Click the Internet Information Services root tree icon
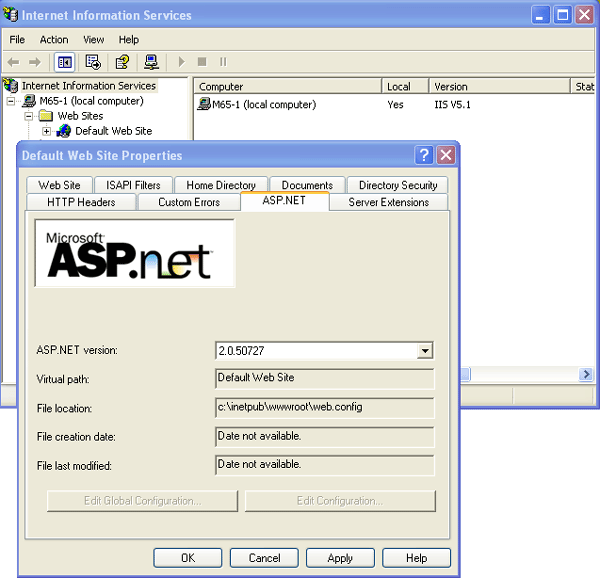 click(11, 85)
